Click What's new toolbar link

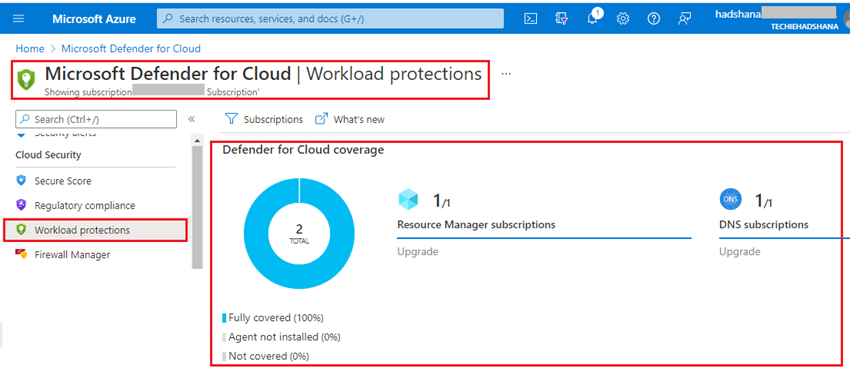pos(350,119)
